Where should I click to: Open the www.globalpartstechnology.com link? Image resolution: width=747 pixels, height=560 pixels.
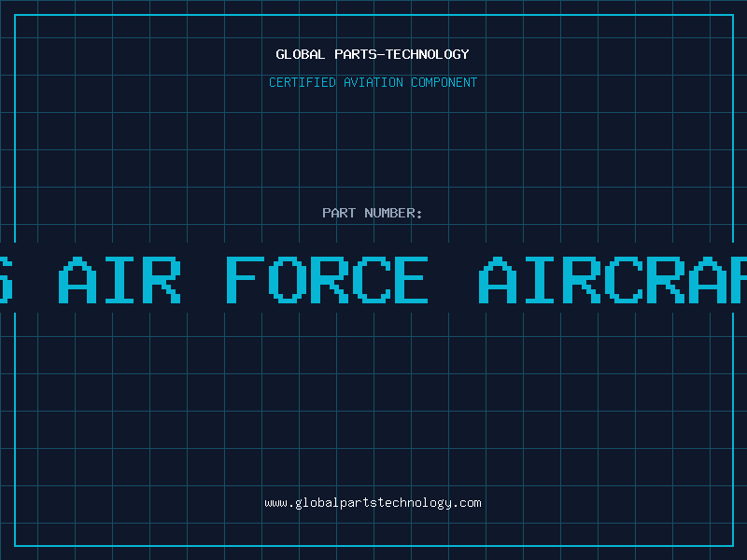(373, 503)
